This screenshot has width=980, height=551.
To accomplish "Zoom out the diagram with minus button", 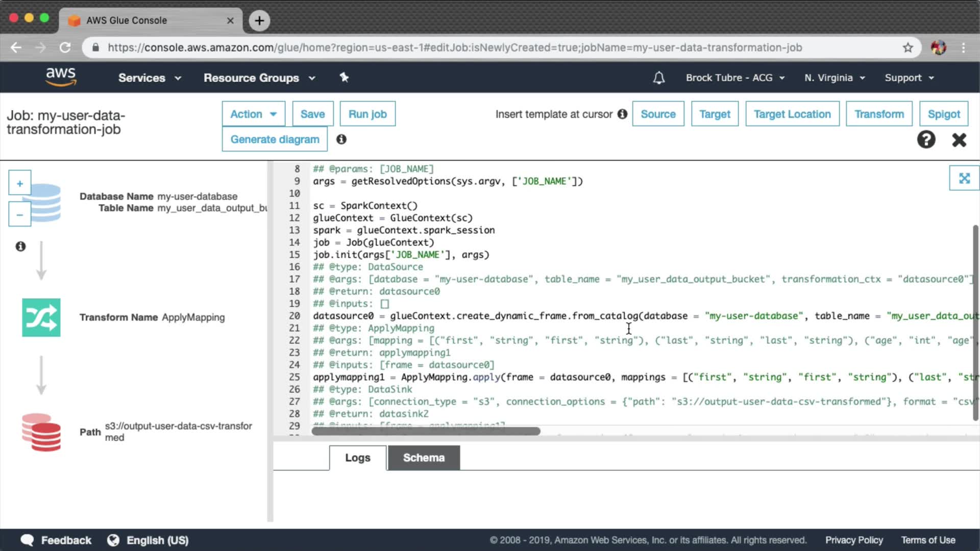I will coord(19,215).
